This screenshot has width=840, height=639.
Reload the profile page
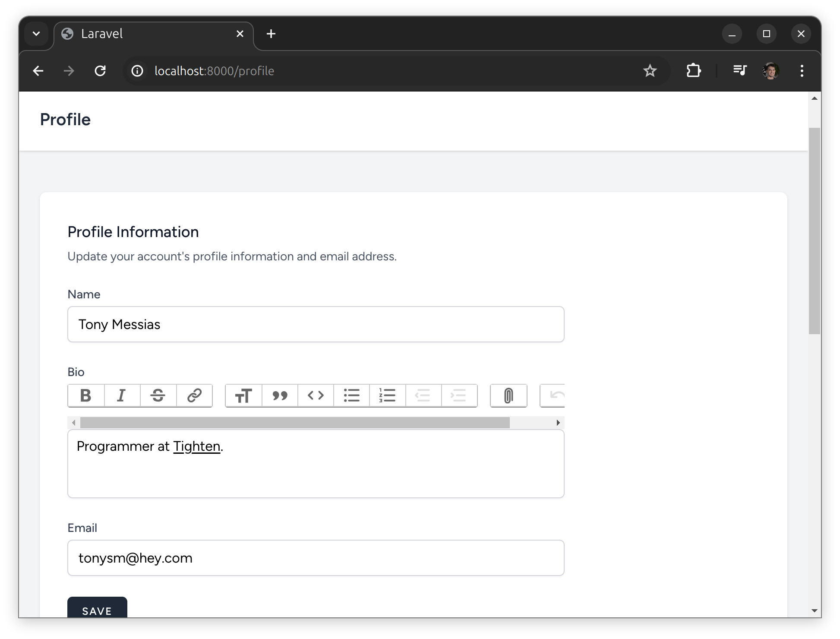pyautogui.click(x=100, y=71)
